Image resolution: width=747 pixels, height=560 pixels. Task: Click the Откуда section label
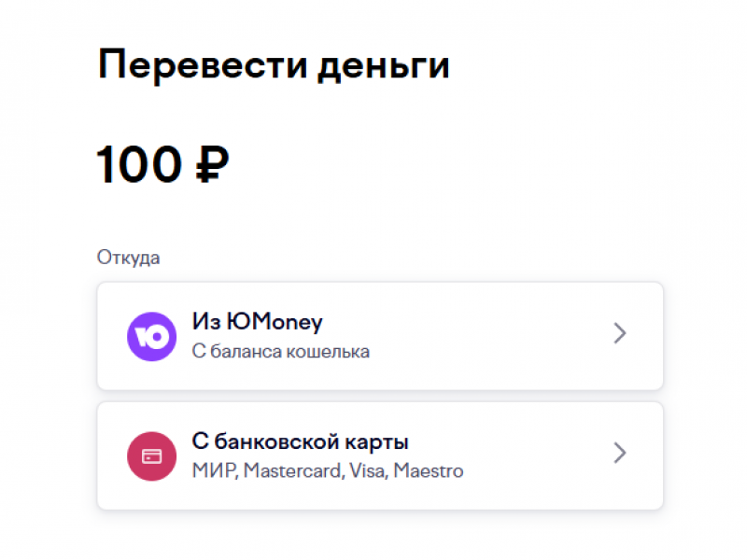pos(129,257)
